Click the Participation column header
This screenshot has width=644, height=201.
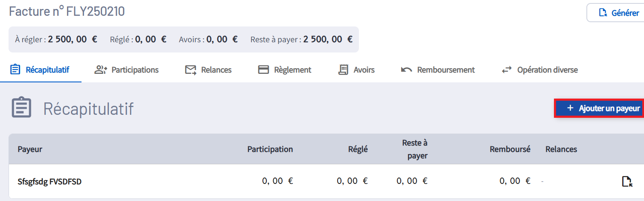click(x=270, y=149)
